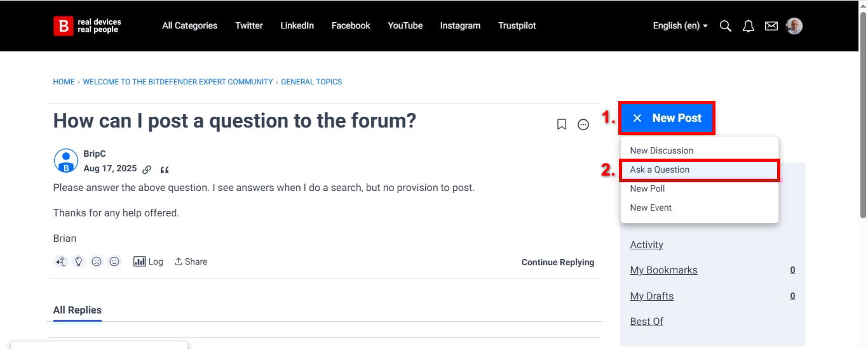Click the Share button under the post
This screenshot has height=349, width=868.
coord(191,261)
